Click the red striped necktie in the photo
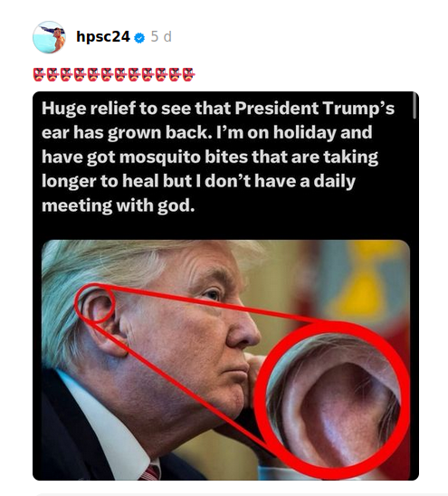Viewport: 448px width, 496px height. [x=150, y=472]
